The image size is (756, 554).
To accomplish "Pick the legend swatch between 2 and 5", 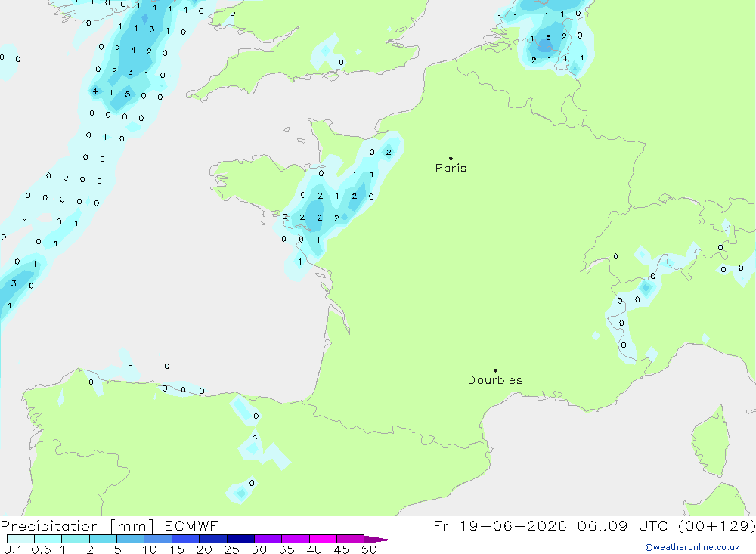I will tap(103, 539).
